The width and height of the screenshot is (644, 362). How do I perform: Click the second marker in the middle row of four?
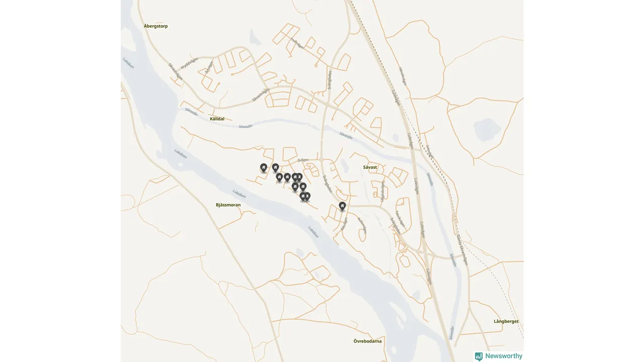click(x=287, y=177)
